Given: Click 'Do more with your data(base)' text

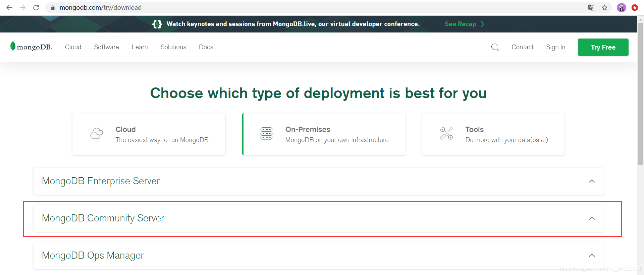Looking at the screenshot, I should tap(506, 140).
